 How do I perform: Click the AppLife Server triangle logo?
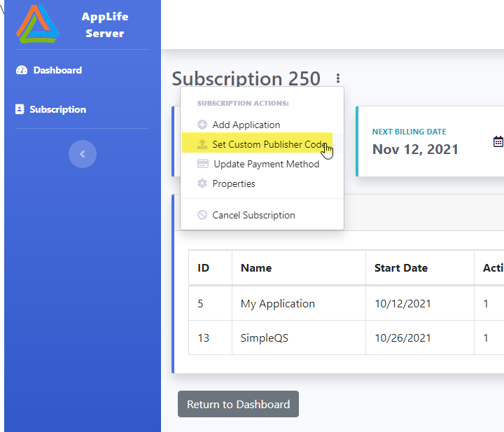click(38, 24)
